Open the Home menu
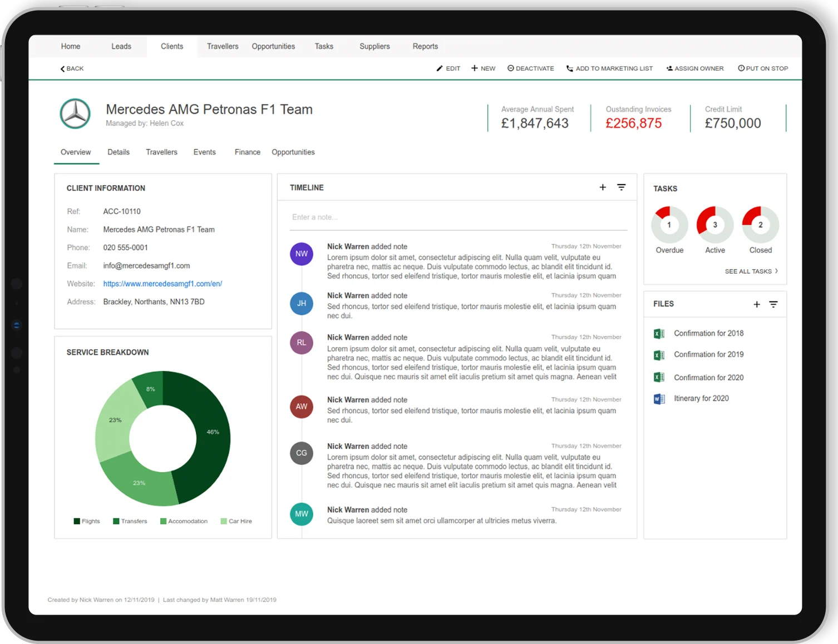This screenshot has width=838, height=644. pyautogui.click(x=71, y=46)
